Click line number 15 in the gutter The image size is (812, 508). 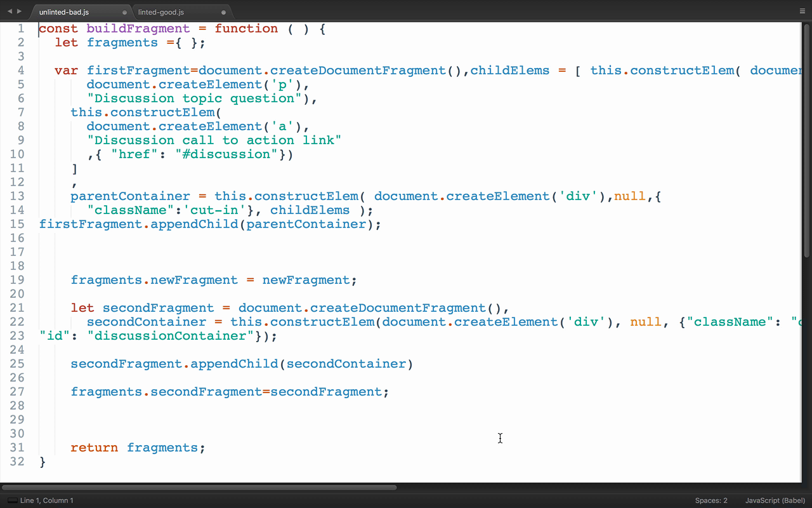[18, 224]
